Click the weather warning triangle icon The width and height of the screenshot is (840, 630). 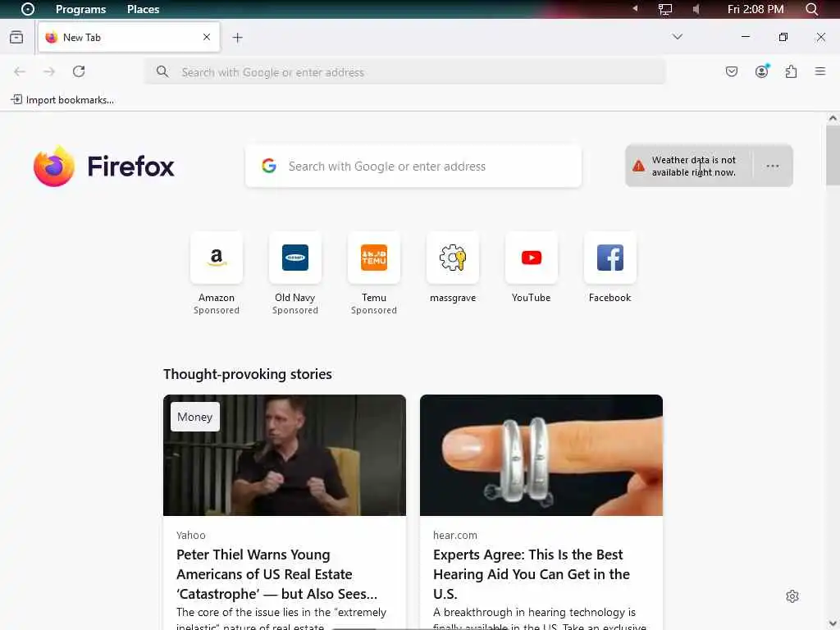638,166
